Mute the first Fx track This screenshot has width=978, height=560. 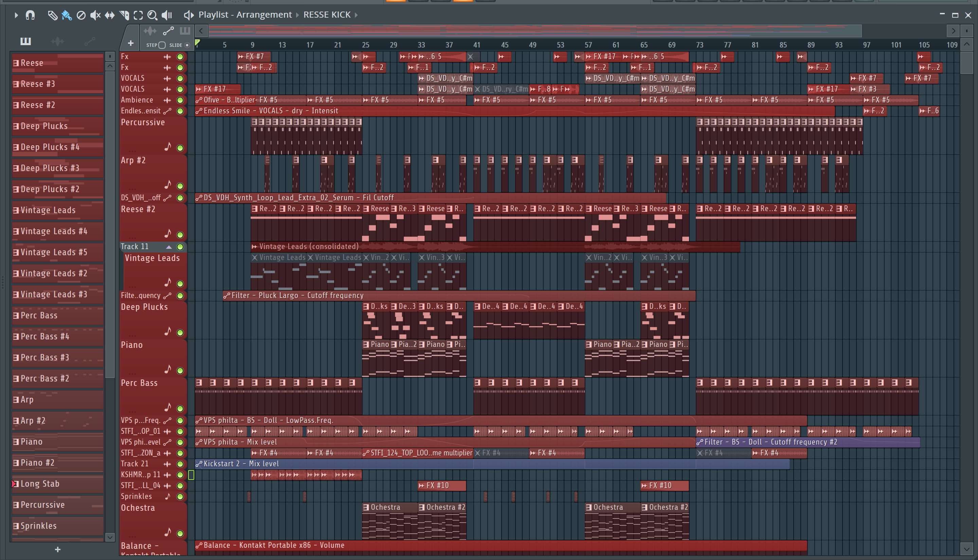[180, 57]
